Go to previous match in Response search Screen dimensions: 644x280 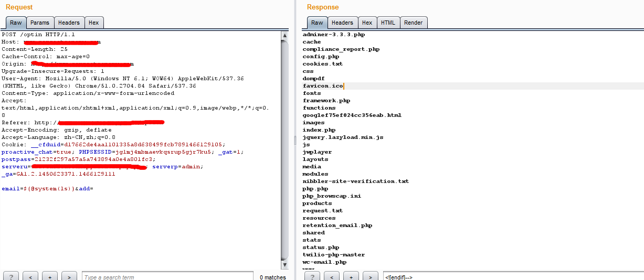tap(331, 276)
